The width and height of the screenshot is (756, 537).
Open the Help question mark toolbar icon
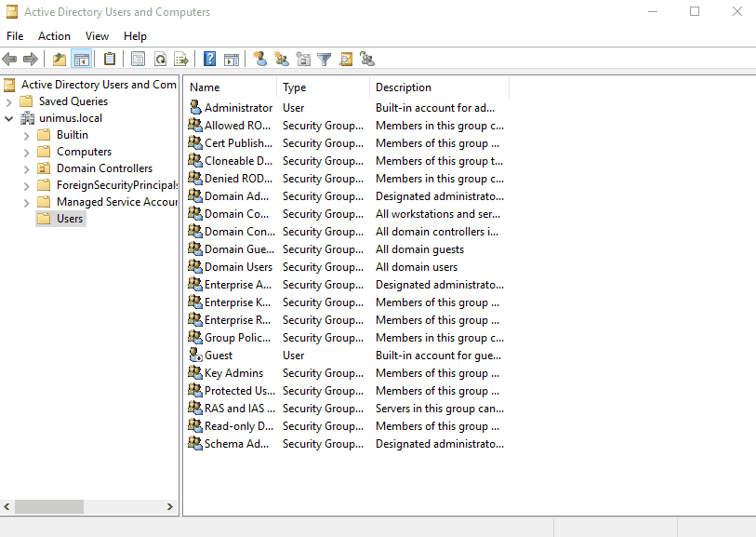(x=210, y=59)
